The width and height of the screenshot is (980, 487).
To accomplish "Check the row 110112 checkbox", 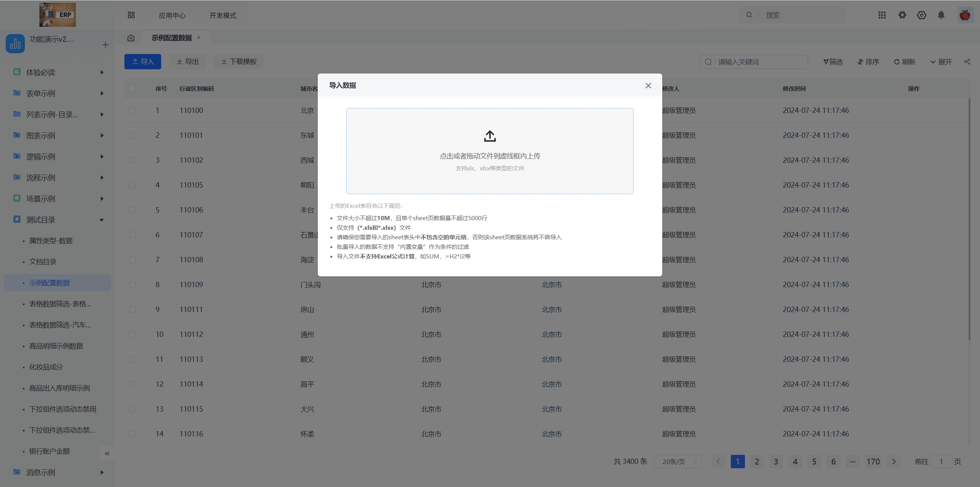I will click(133, 334).
